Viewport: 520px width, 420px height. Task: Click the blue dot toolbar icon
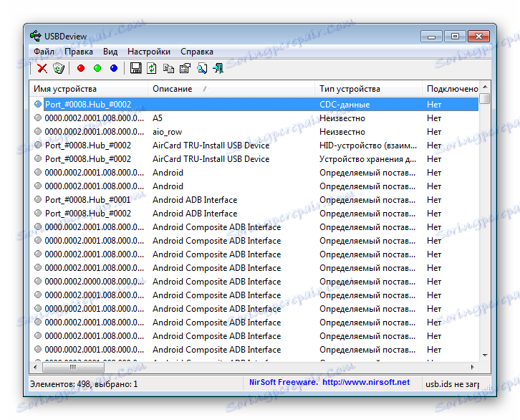coord(114,68)
